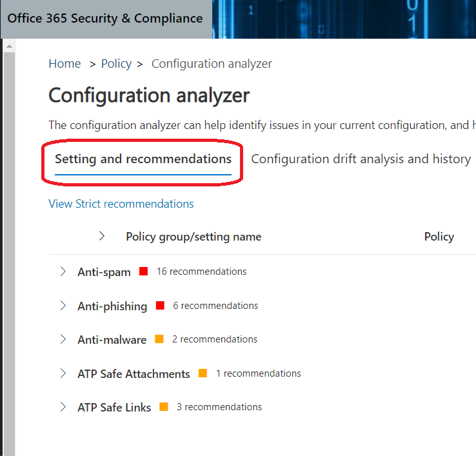Expand the Anti-phishing policy group chevron
This screenshot has width=476, height=456.
[x=63, y=306]
